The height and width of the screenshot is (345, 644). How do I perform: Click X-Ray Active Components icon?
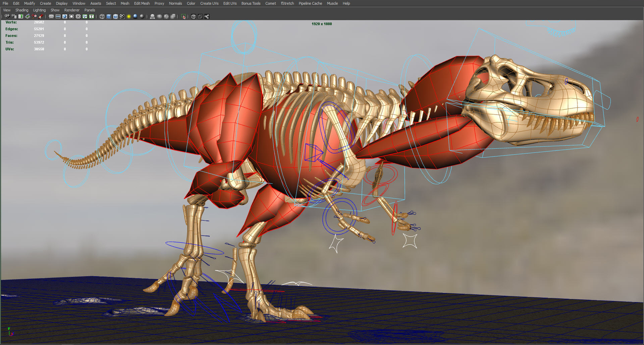click(x=200, y=17)
